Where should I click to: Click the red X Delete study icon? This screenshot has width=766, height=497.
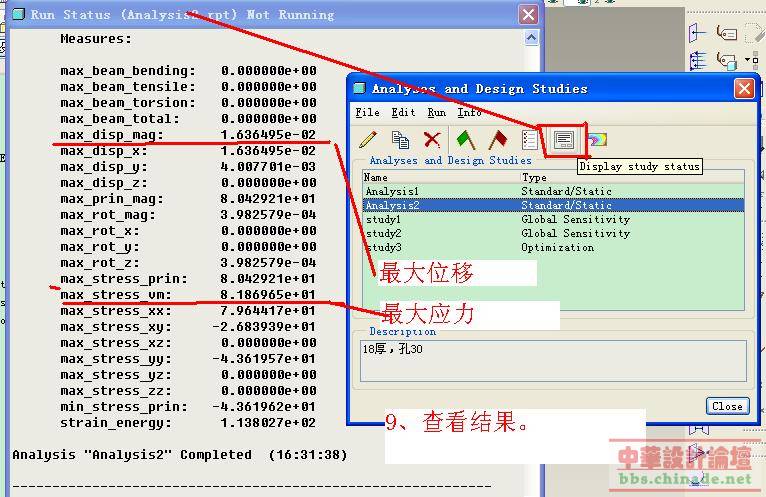(432, 140)
